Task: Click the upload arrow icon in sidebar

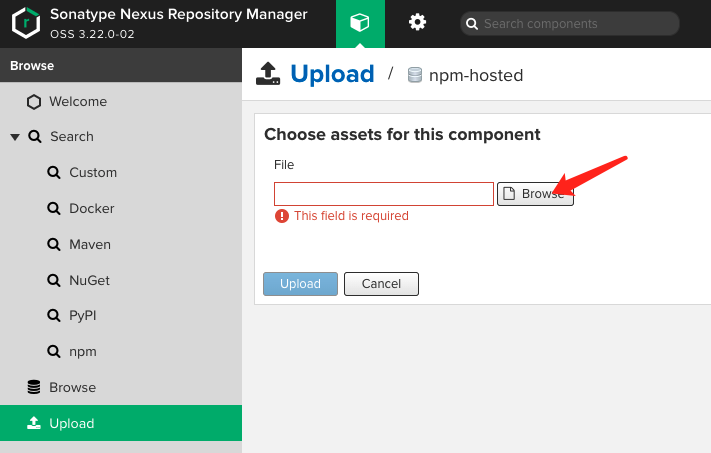Action: click(34, 423)
